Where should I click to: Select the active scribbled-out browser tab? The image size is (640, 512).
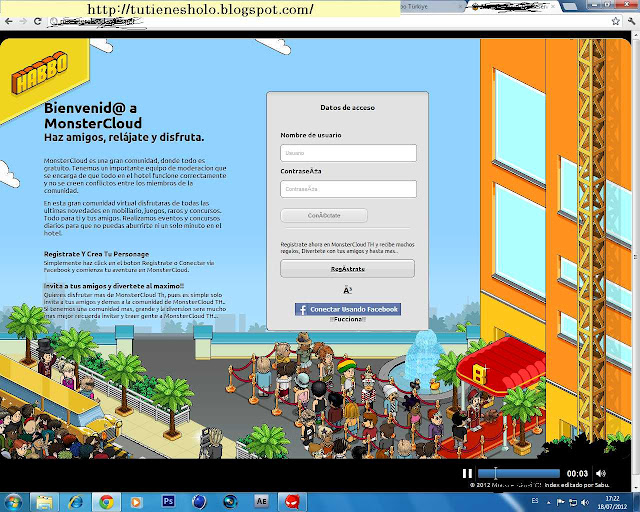coord(513,7)
